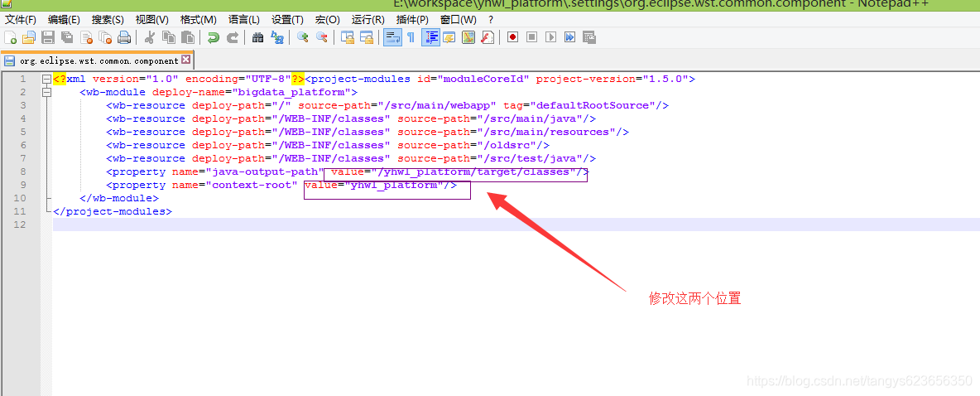Collapse the wb-module fold on line 2
980x396 pixels.
pyautogui.click(x=46, y=93)
